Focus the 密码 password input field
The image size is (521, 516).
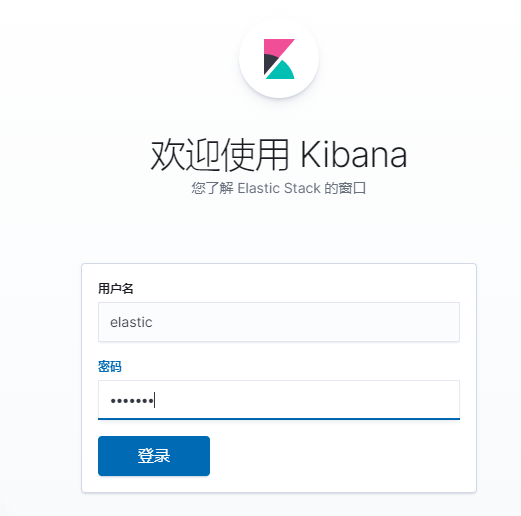(x=279, y=400)
